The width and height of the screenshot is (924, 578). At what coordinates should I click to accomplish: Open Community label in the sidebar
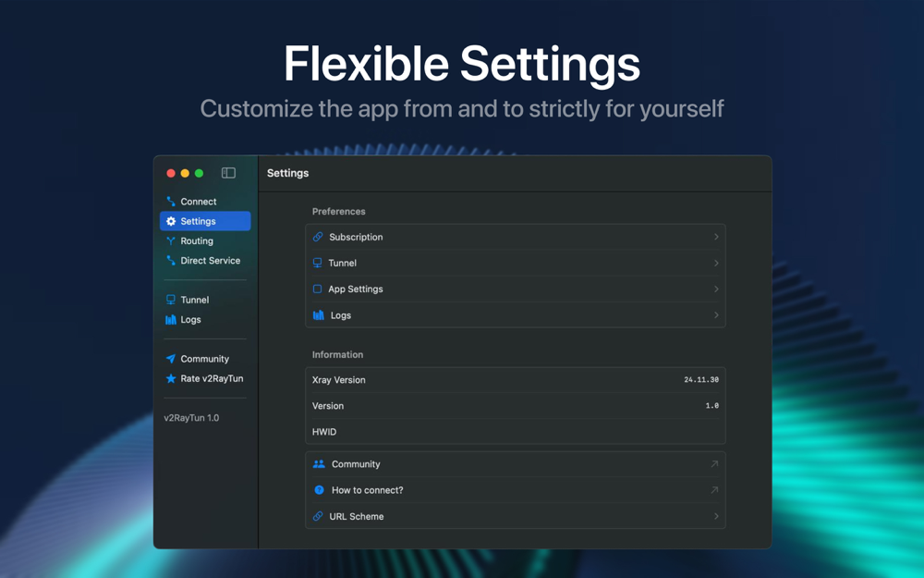[204, 359]
